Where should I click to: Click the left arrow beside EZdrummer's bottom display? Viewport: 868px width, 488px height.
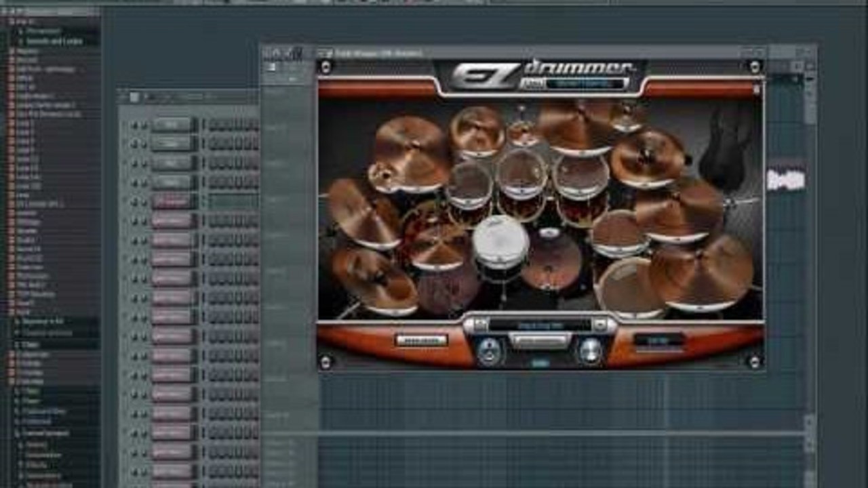pyautogui.click(x=479, y=325)
